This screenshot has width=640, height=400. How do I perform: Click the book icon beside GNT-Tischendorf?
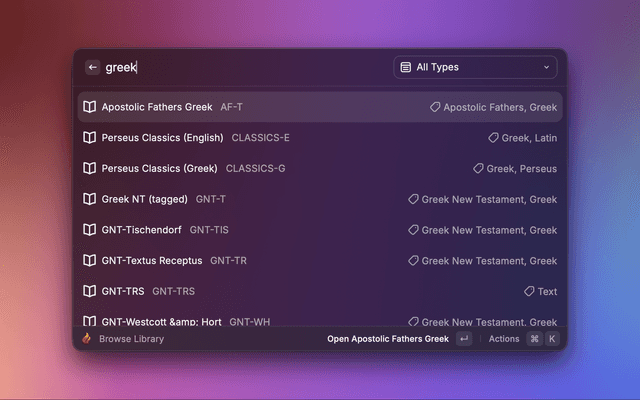[x=90, y=230]
